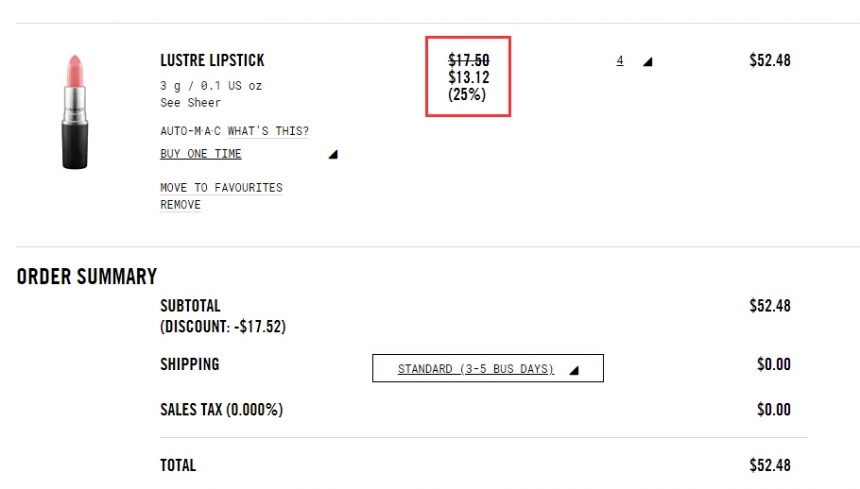860x489 pixels.
Task: Click the triangle arrow next to quantity
Action: [647, 62]
